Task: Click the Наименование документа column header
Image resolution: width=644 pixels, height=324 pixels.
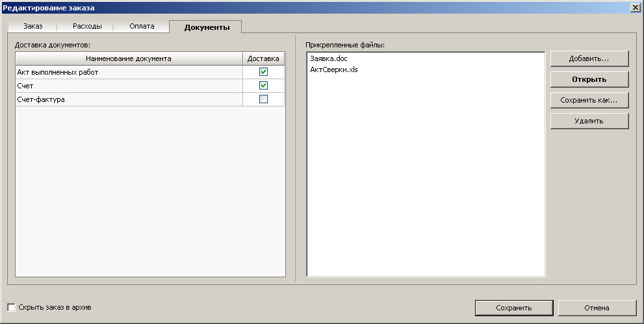Action: [129, 58]
